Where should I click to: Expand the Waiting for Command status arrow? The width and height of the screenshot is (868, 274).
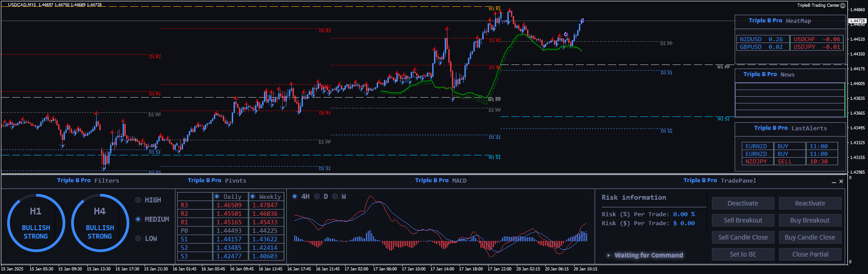click(608, 255)
